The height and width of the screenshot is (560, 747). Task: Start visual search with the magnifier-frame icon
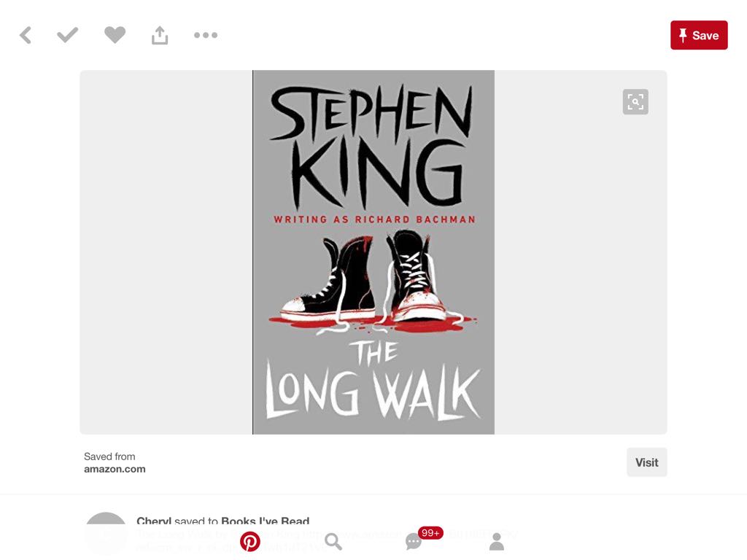pos(635,101)
